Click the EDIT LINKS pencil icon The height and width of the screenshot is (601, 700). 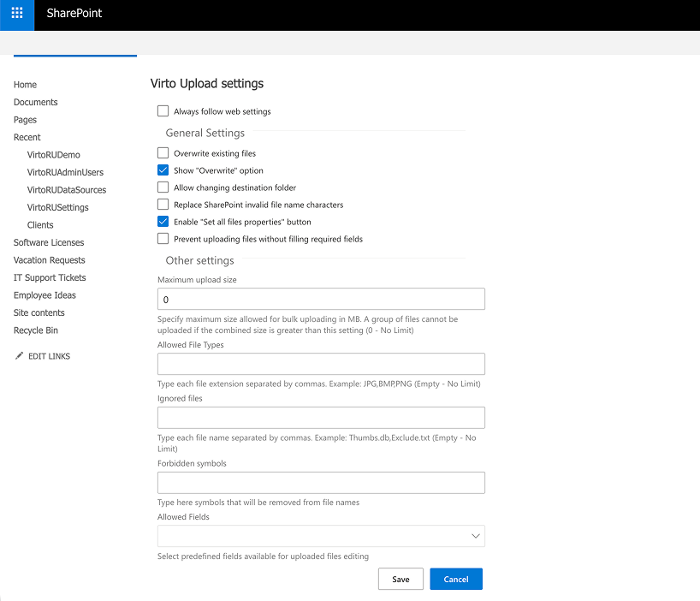[21, 355]
